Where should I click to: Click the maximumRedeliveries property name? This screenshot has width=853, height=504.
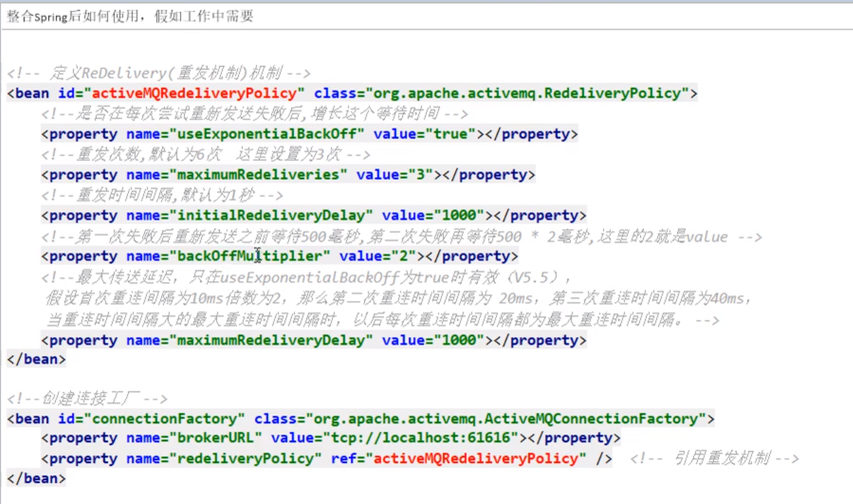click(x=258, y=175)
